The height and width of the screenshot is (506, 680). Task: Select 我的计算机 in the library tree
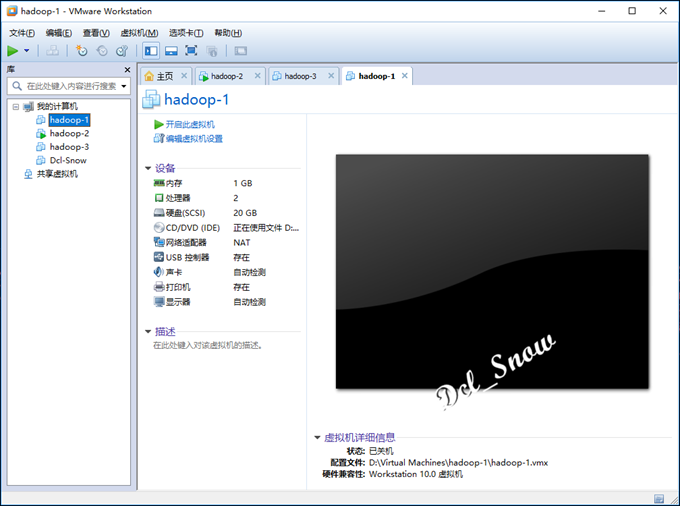pos(57,106)
